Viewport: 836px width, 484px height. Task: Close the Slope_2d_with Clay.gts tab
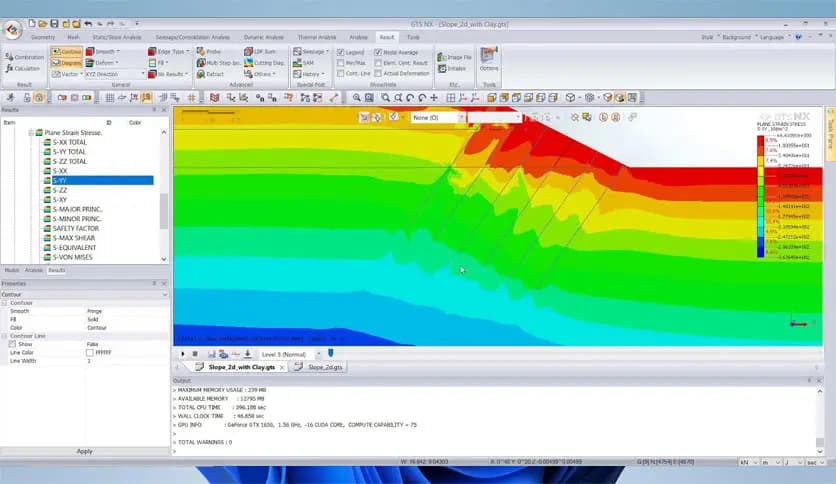pos(282,367)
